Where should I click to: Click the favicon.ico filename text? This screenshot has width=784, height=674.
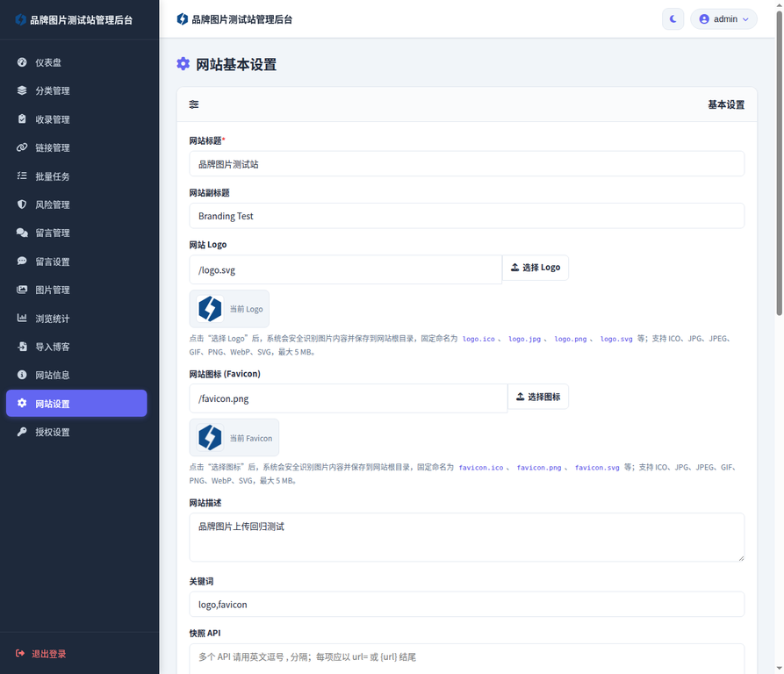click(481, 468)
